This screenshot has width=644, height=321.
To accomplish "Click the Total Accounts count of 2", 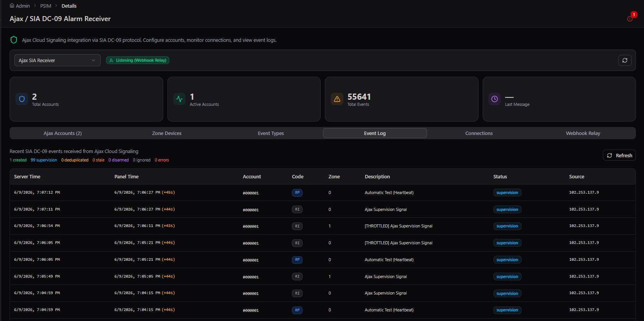I will tap(35, 97).
